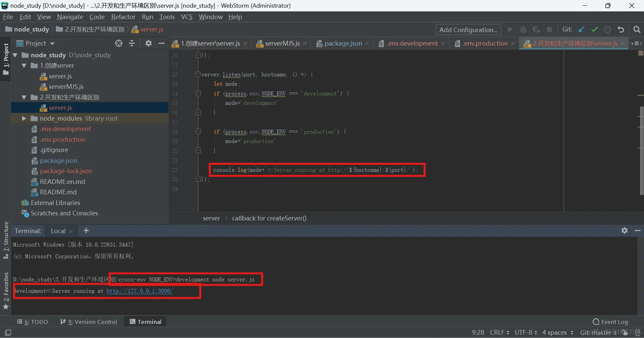644x338 pixels.
Task: Toggle the Event Log window
Action: [x=610, y=322]
